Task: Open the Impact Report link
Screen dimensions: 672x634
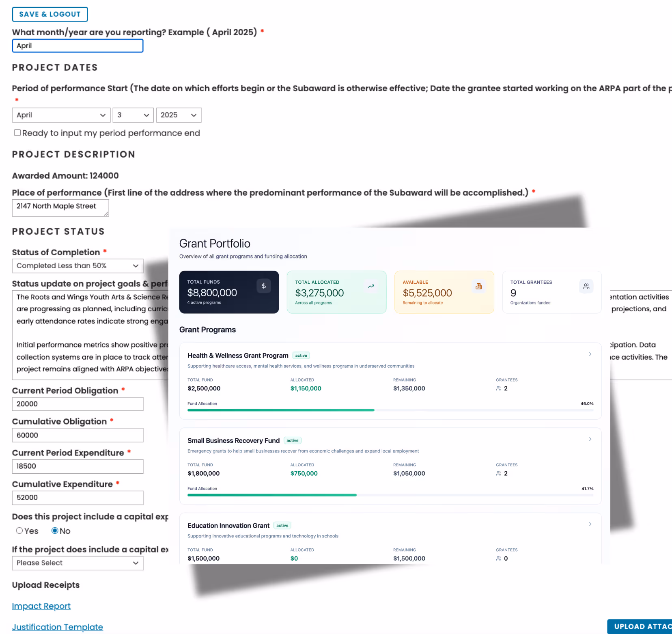Action: coord(41,606)
